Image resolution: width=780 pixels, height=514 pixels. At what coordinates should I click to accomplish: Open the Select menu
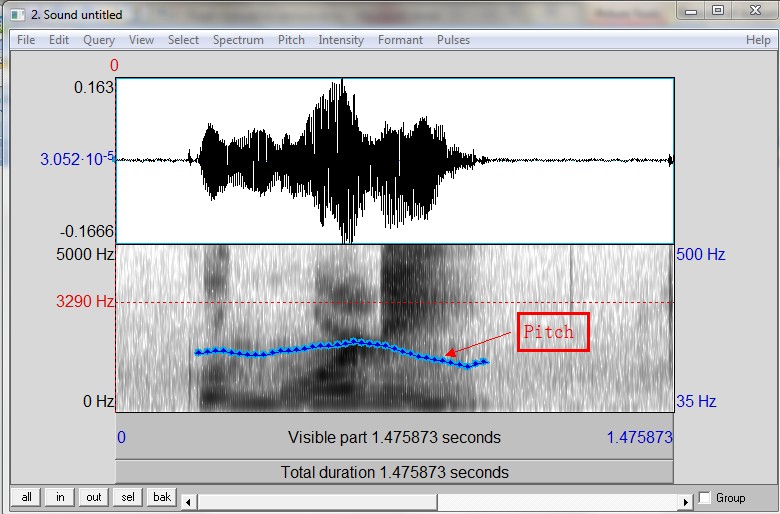pos(183,40)
